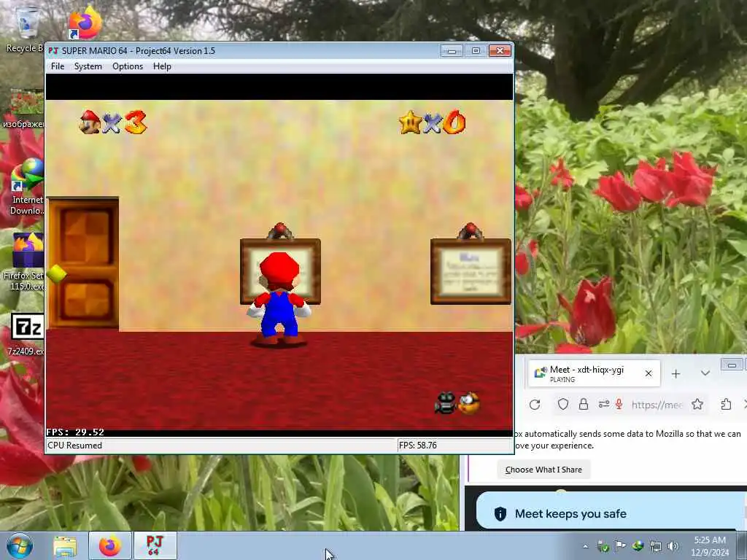The height and width of the screenshot is (560, 747).
Task: Maximize the Project64 window
Action: point(476,50)
